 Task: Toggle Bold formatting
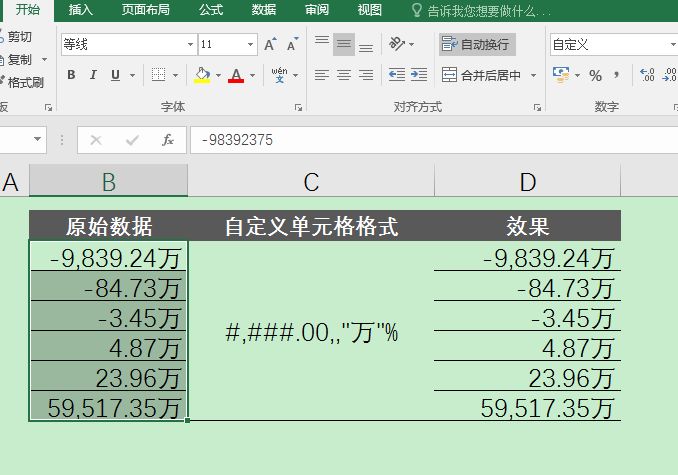click(71, 75)
